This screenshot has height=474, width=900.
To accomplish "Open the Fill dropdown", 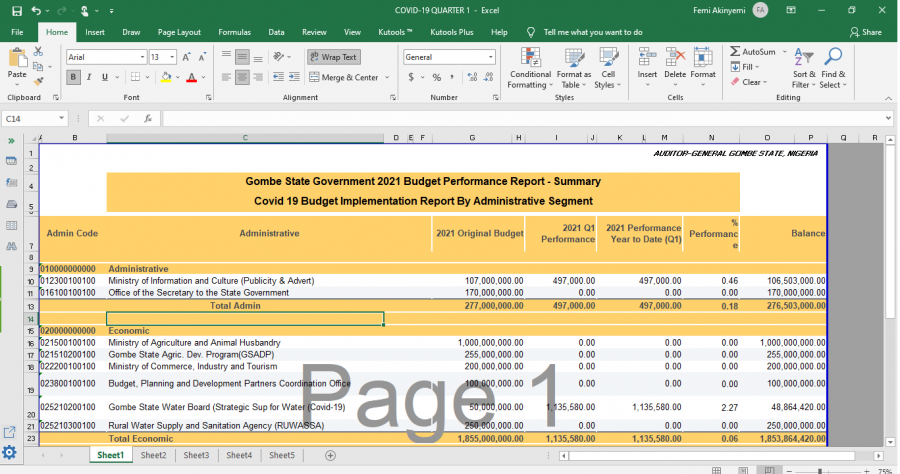I will pos(747,67).
